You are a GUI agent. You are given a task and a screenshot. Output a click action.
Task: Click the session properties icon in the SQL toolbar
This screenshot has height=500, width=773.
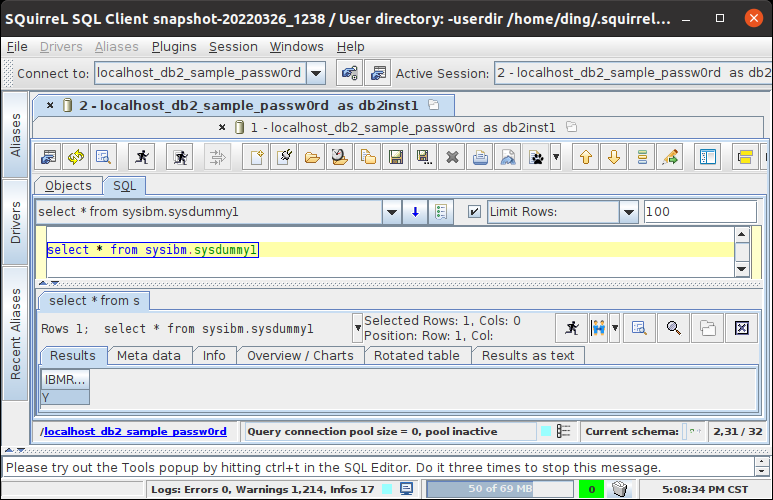click(x=48, y=157)
